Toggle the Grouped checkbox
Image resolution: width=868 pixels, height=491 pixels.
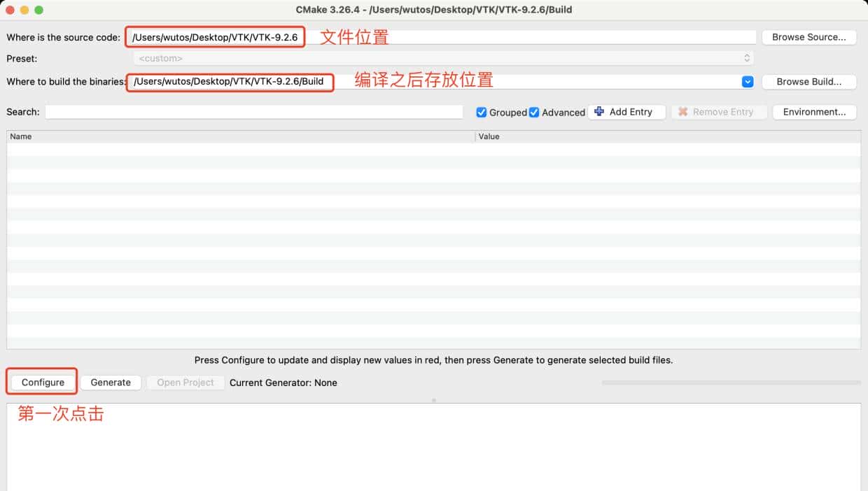[x=481, y=112]
